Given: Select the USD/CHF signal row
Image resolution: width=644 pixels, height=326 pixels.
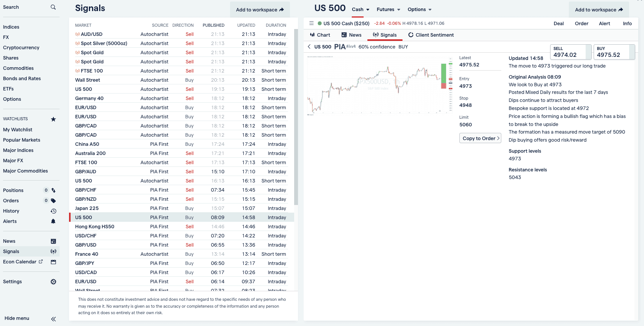Looking at the screenshot, I should point(182,236).
